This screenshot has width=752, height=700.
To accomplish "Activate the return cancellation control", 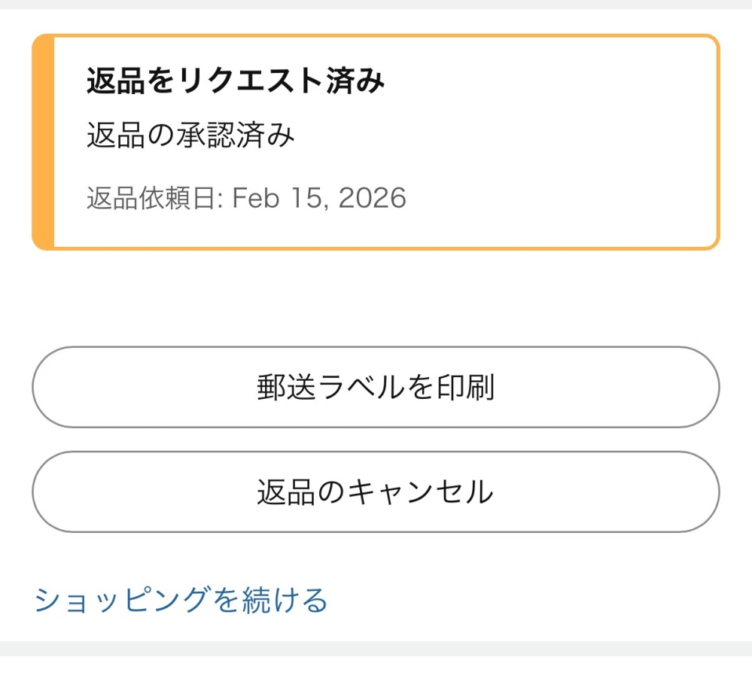I will [376, 492].
